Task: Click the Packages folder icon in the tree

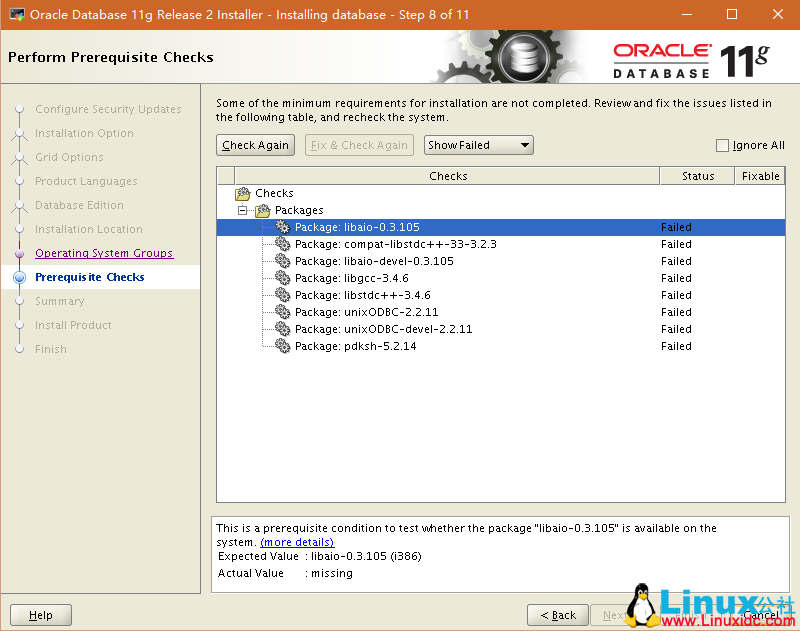Action: [x=263, y=210]
